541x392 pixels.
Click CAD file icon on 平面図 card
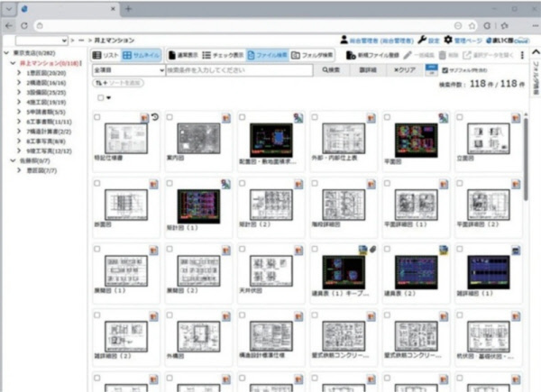444,118
